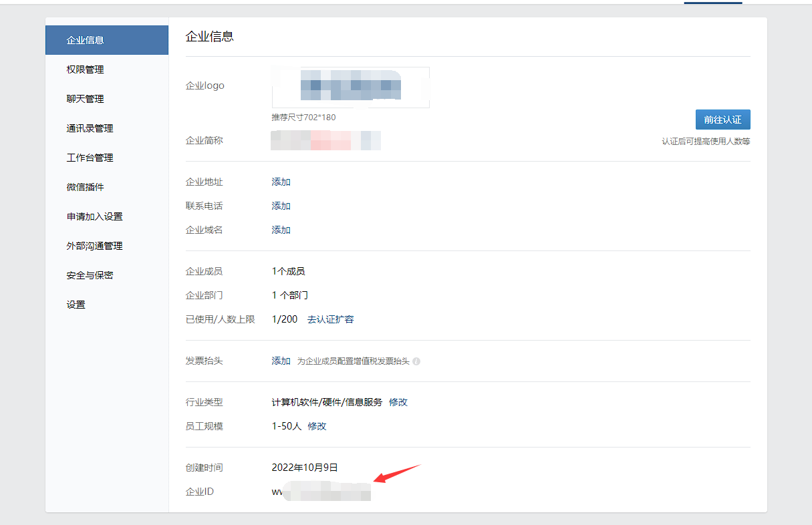Click the 企业信息 page heading

tap(209, 37)
